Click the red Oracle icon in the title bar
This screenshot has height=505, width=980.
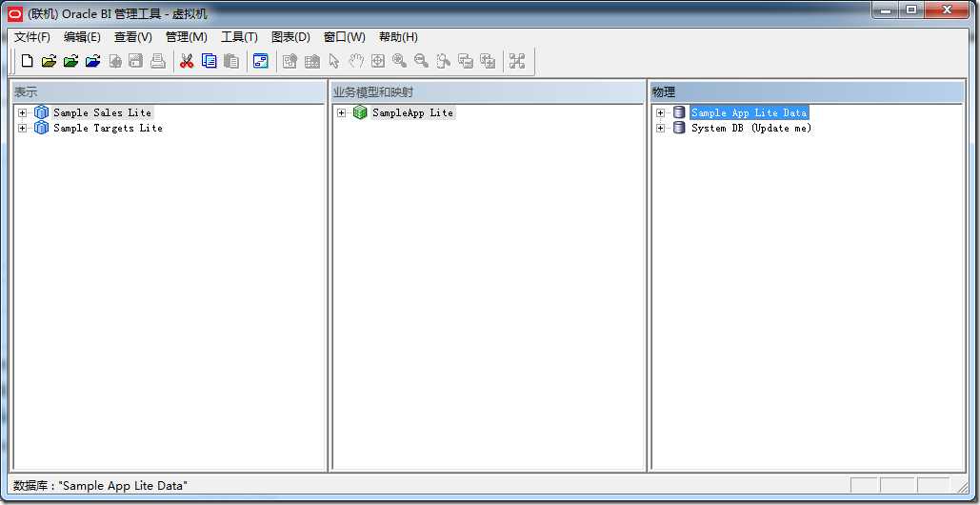[x=15, y=13]
